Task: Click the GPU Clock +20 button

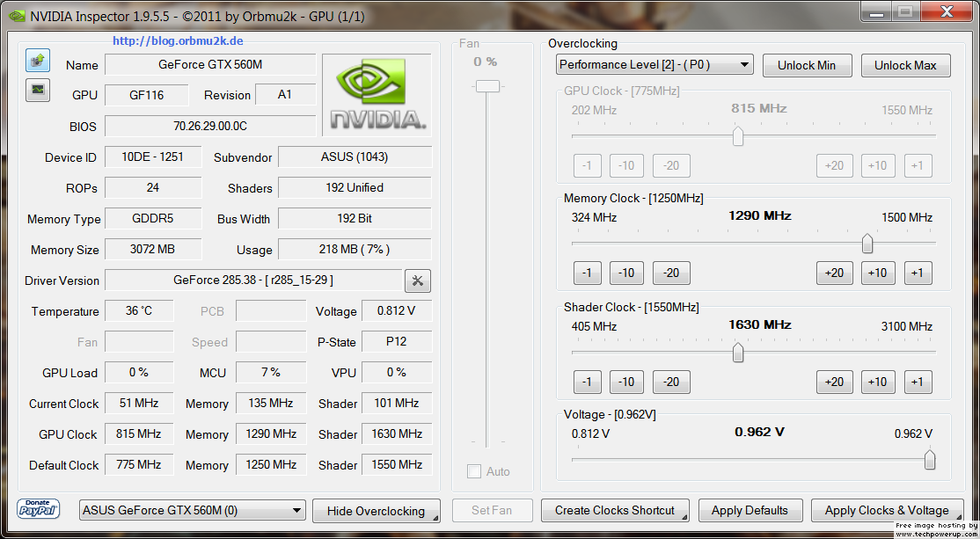Action: coord(834,165)
